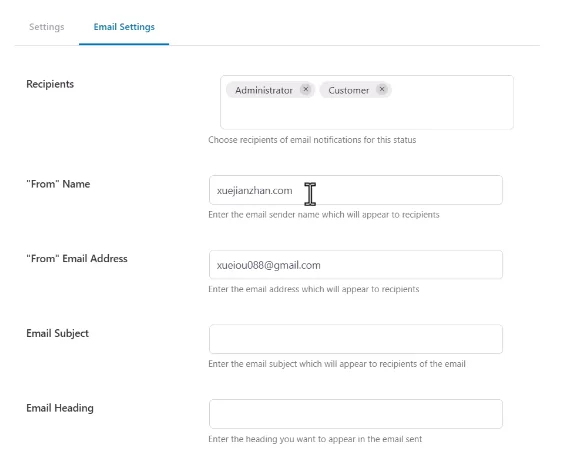
Task: Click the Email Subject label
Action: click(57, 334)
